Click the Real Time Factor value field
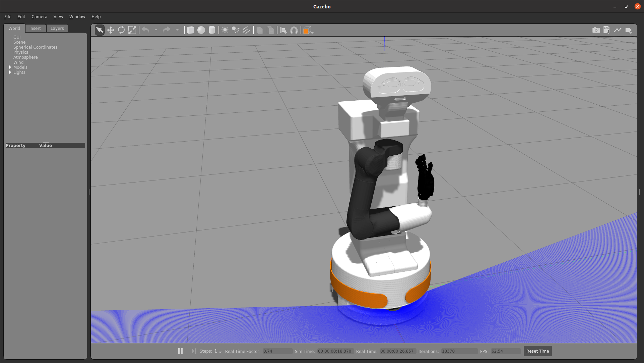The height and width of the screenshot is (363, 644). (x=277, y=351)
